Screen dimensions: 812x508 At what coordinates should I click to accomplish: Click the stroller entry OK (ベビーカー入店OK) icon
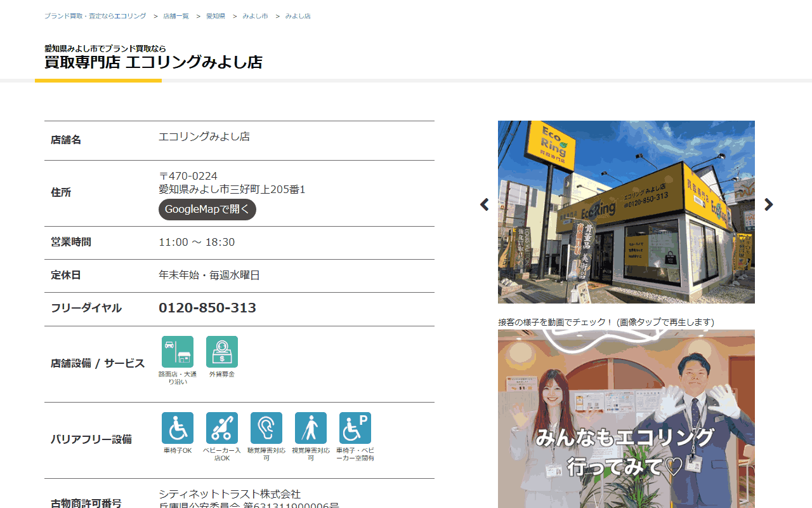click(x=222, y=428)
